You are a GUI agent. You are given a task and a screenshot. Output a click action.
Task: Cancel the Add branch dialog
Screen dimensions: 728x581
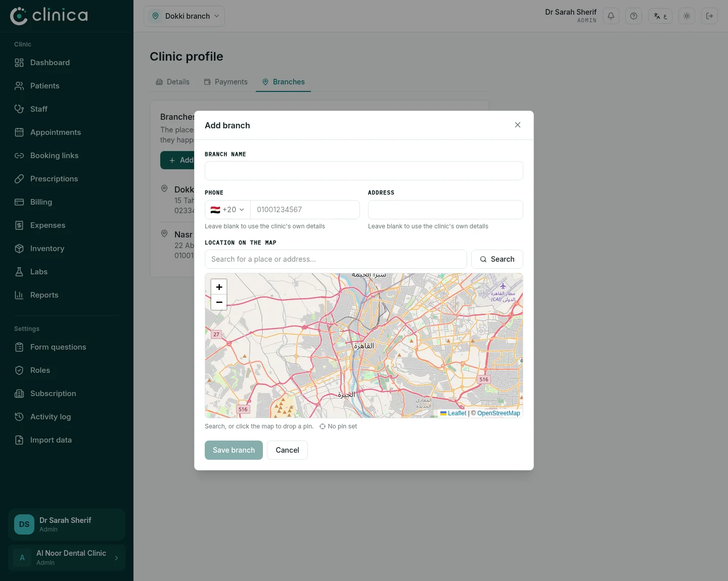pos(287,450)
